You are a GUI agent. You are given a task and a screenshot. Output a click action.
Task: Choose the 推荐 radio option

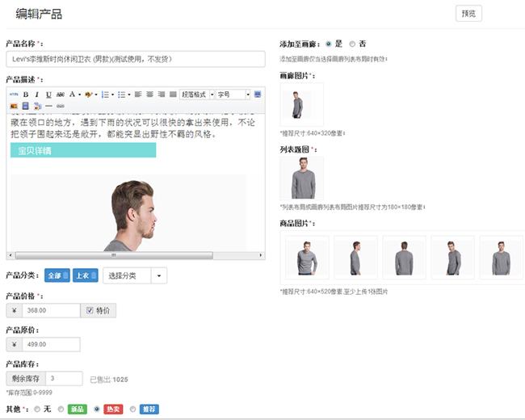(132, 409)
